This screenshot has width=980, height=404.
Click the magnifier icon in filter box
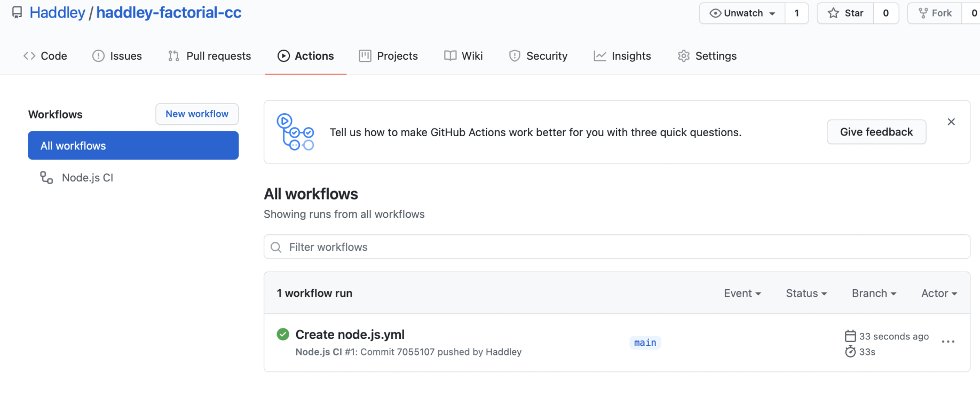coord(276,247)
